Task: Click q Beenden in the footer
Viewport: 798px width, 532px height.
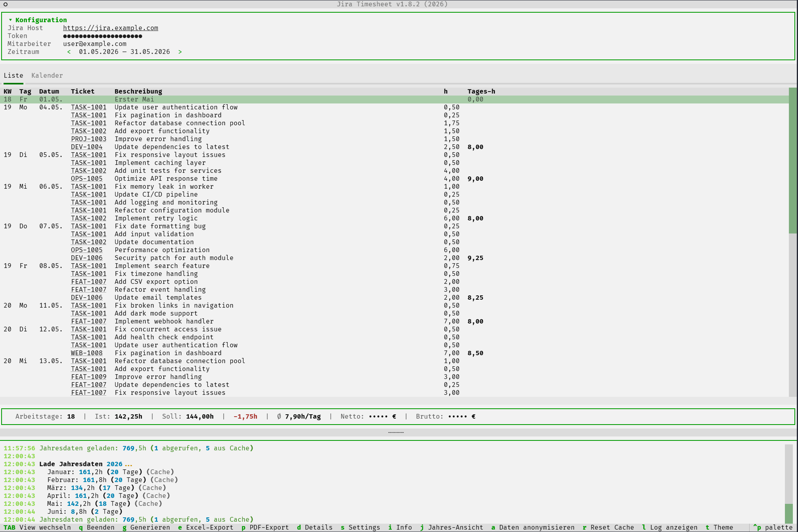Action: pos(97,528)
